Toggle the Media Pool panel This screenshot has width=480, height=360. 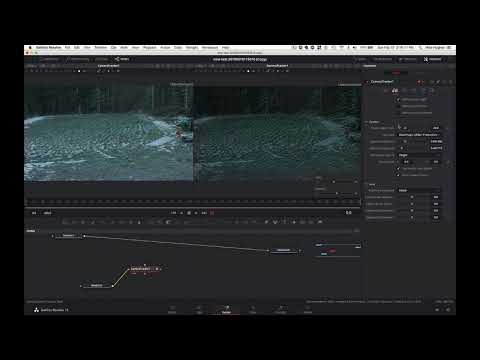point(49,59)
